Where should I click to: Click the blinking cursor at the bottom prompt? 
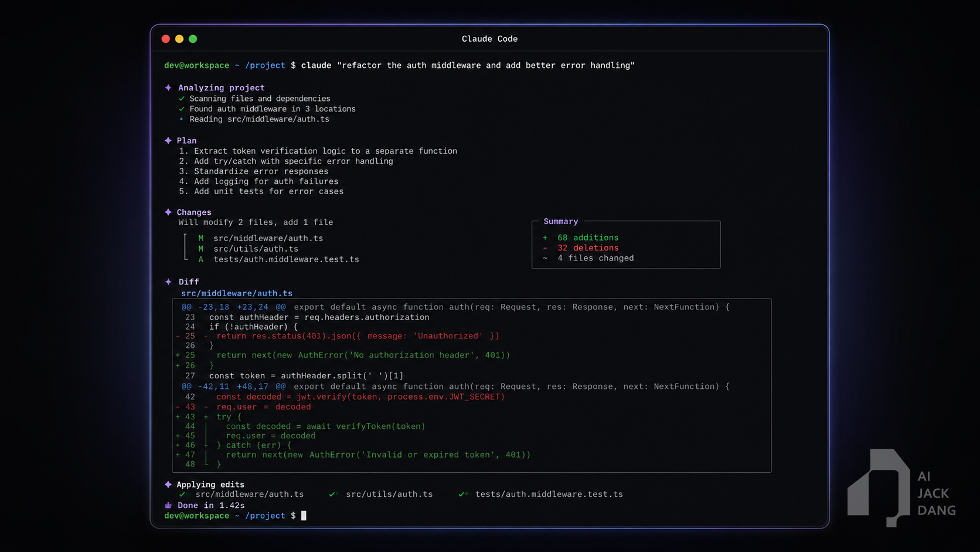tap(304, 516)
